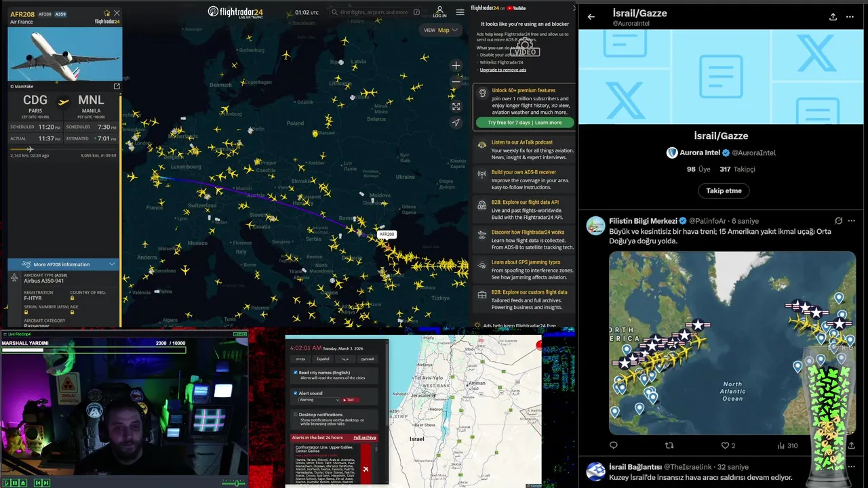This screenshot has height=488, width=868.
Task: Click the MARSHALL YARDIMI progress bar
Action: [94, 349]
